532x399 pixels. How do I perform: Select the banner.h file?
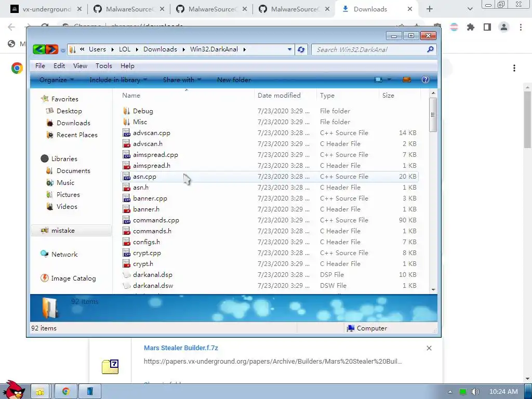[x=270, y=209]
